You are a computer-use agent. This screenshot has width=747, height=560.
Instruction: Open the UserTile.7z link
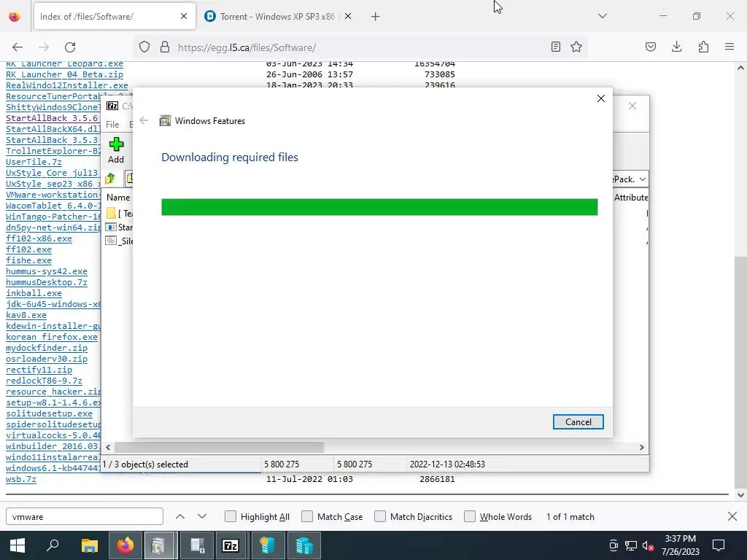point(34,162)
